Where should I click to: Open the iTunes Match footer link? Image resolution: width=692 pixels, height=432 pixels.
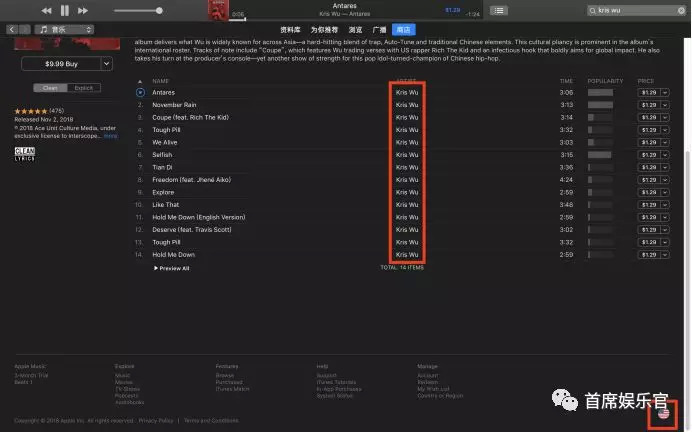[x=232, y=389]
